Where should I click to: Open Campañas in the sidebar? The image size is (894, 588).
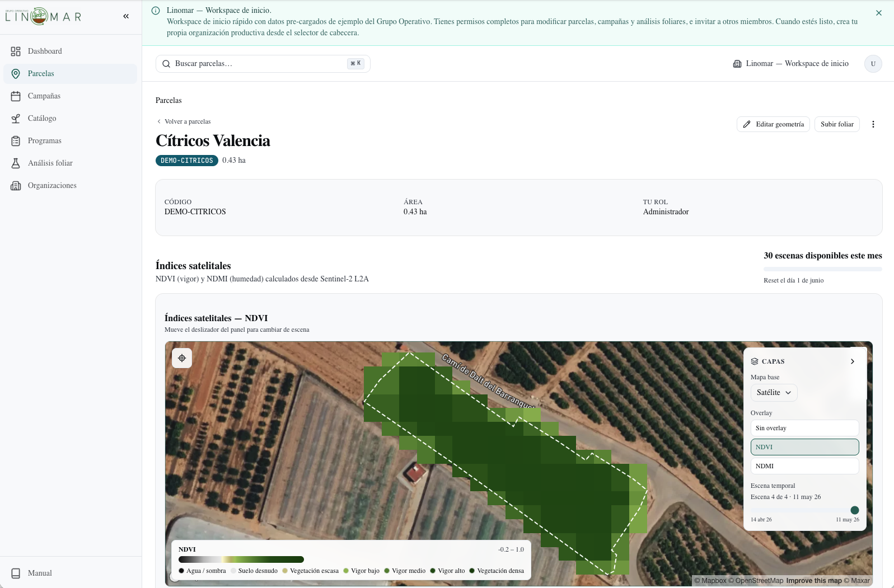(x=70, y=96)
